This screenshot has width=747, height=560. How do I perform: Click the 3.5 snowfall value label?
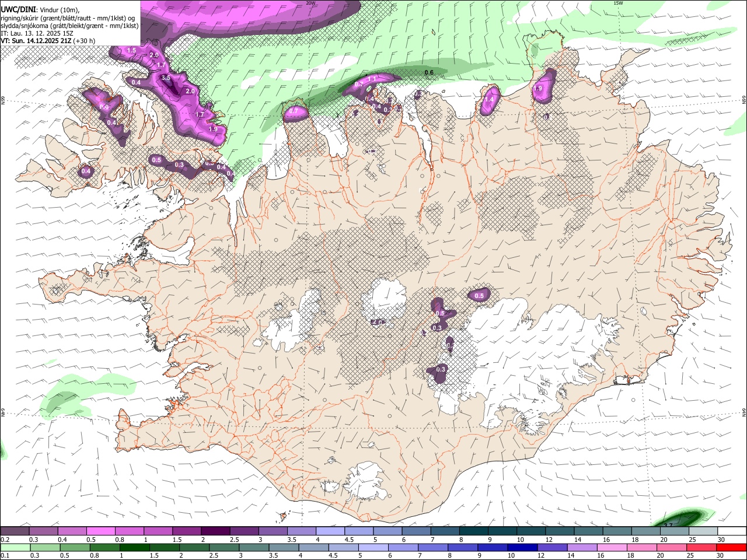(165, 78)
